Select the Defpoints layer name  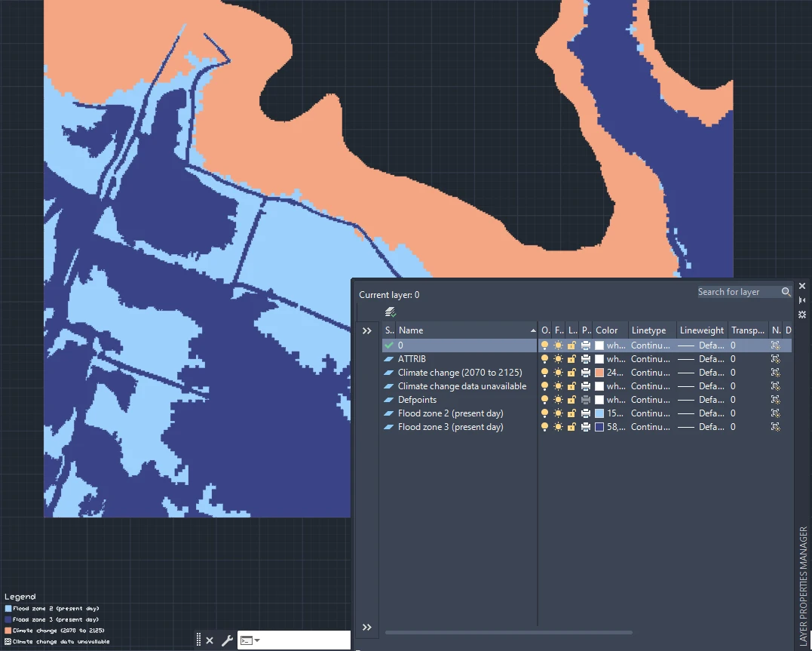click(417, 400)
